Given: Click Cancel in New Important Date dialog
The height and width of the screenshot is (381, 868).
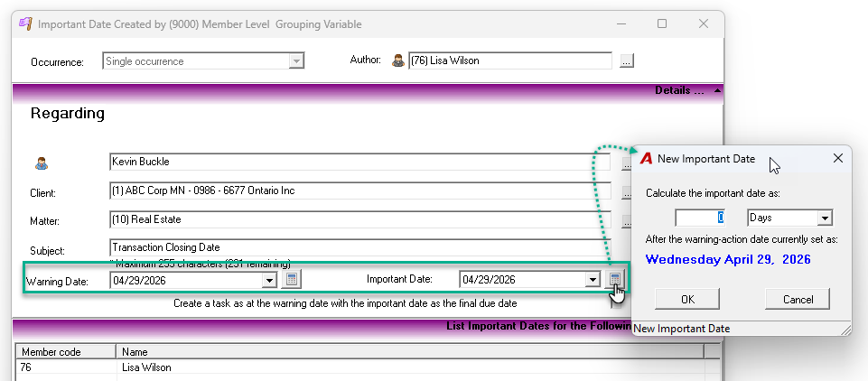Looking at the screenshot, I should [798, 299].
